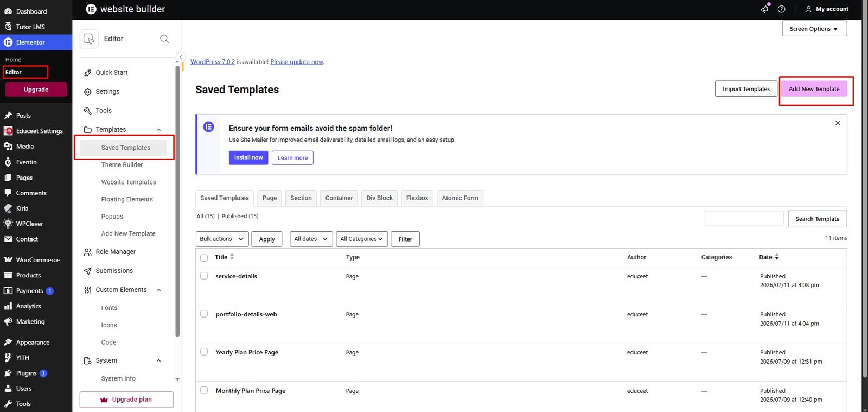Screen dimensions: 868x412
Task: Open the Bulk actions dropdown
Action: [222, 239]
